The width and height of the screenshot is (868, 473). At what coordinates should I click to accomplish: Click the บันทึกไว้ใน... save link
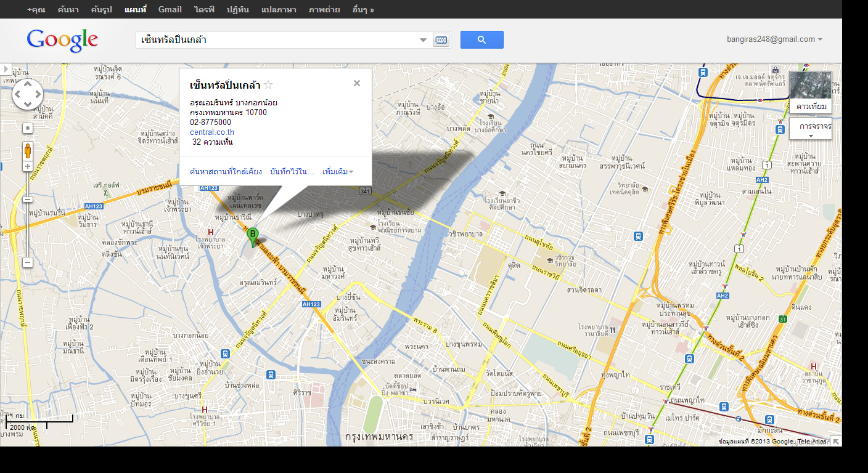point(292,171)
